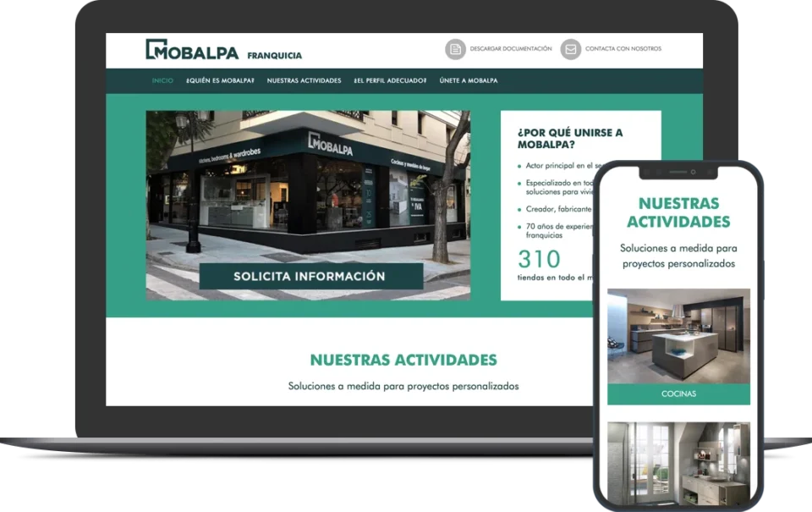Tap the Nuestras Actividades heading on the phone

pos(678,212)
